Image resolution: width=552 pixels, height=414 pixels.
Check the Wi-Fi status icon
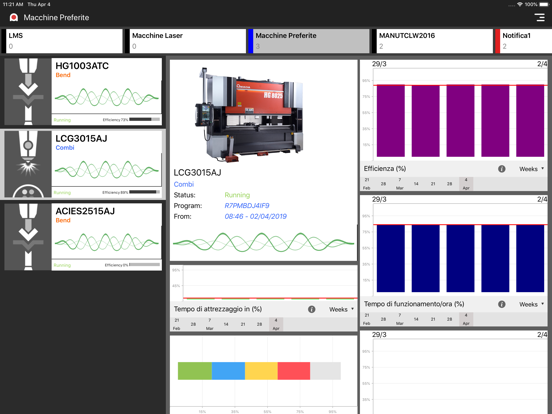coord(520,5)
